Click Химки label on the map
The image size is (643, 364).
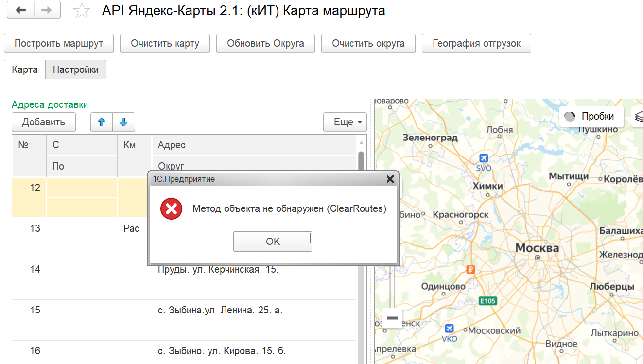488,186
